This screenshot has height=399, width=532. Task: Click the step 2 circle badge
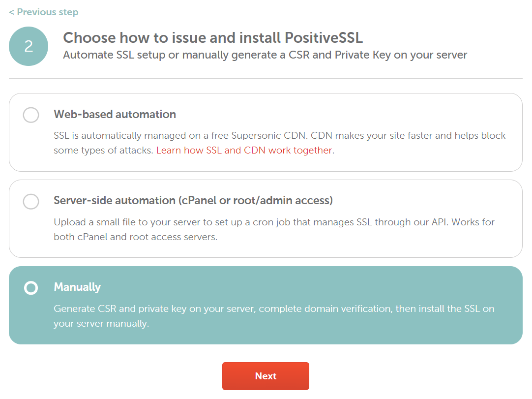tap(29, 46)
